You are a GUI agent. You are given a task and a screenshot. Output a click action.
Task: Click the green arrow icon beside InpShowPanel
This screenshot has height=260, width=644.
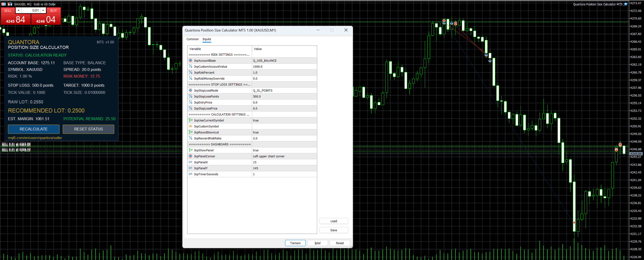pyautogui.click(x=190, y=150)
